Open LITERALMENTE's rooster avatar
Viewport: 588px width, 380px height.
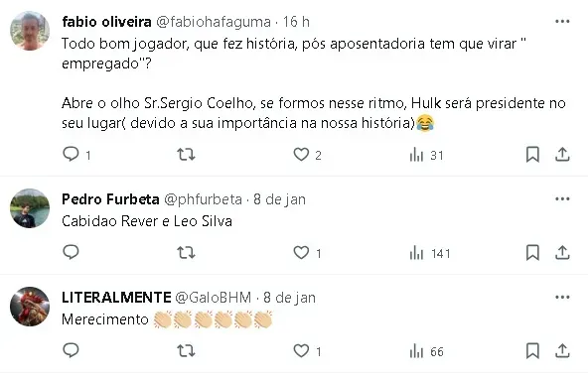(x=30, y=307)
